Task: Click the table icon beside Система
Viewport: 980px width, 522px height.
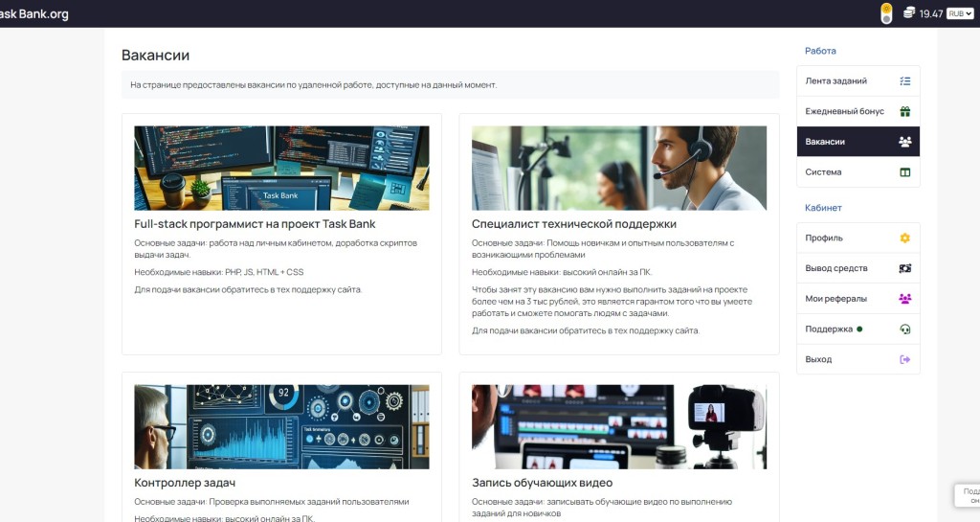Action: (x=904, y=172)
